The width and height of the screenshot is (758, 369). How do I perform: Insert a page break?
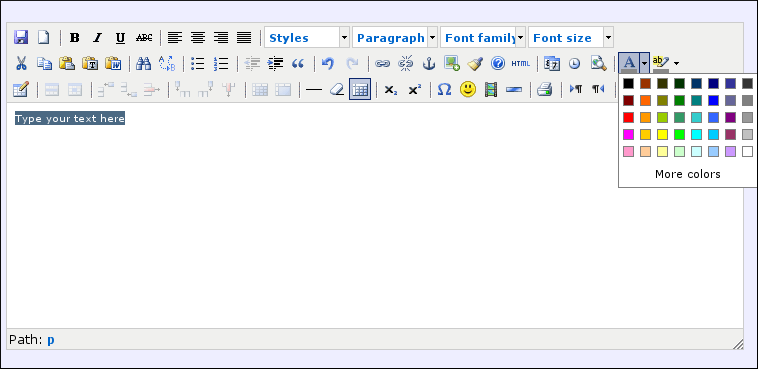pos(514,89)
